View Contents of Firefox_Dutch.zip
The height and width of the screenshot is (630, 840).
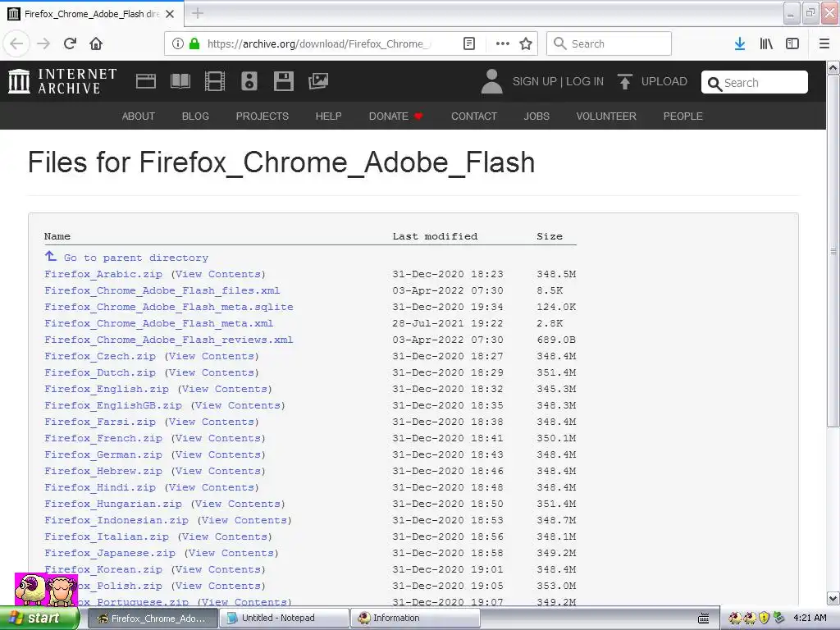tap(211, 373)
